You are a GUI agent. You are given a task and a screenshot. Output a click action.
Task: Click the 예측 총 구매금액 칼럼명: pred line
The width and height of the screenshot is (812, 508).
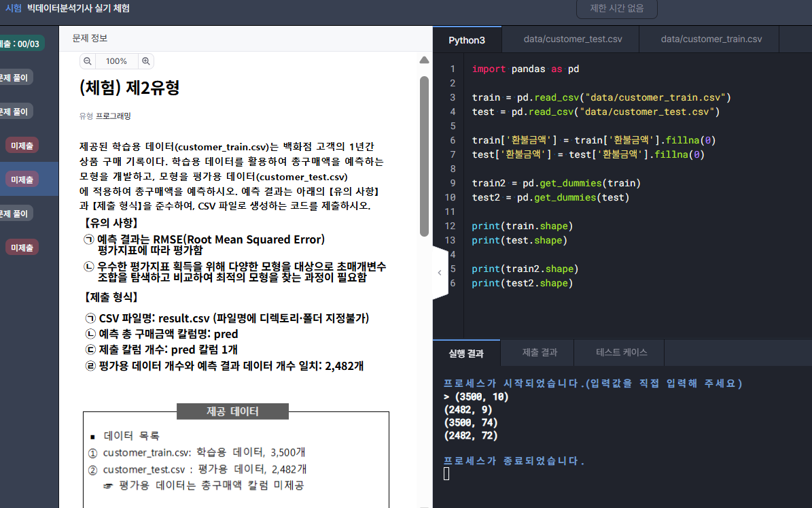point(162,334)
